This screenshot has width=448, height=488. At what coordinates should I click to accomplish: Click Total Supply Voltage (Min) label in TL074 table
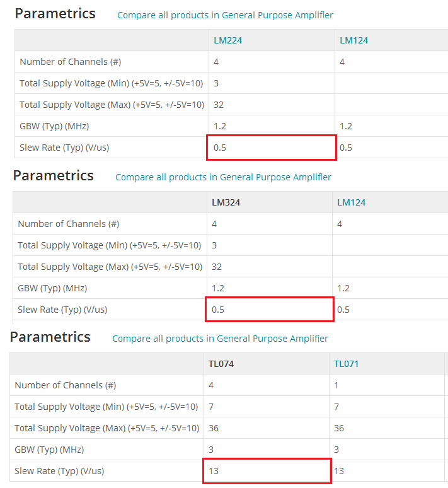(106, 407)
